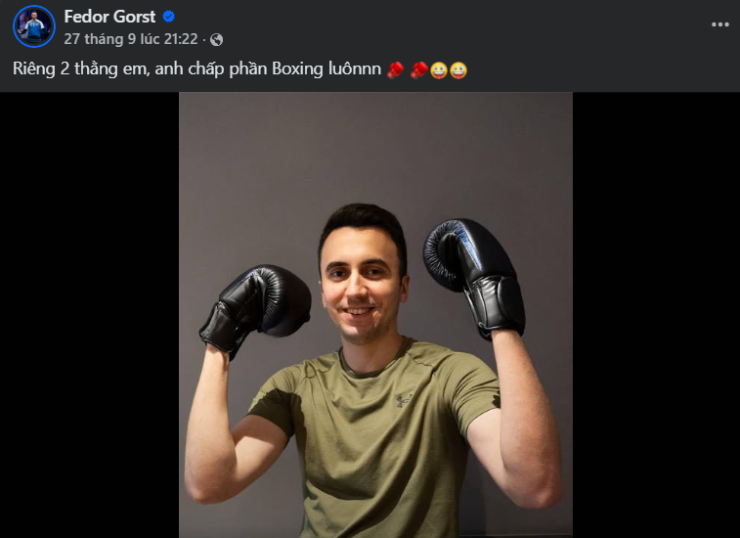Screen dimensions: 740x538
Task: Open the post timestamp 27 tháng 9 lúc 21:22
Action: point(131,39)
